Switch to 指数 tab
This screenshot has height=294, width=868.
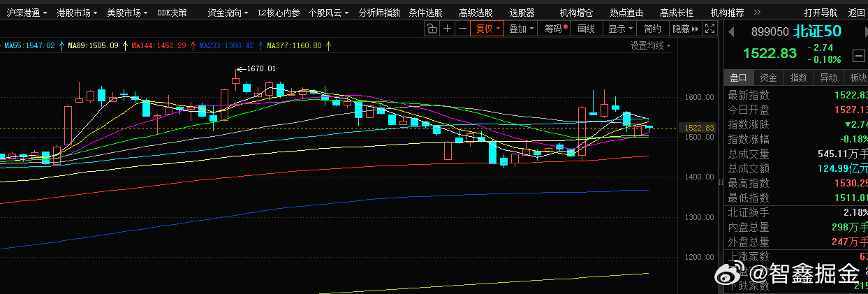(798, 78)
